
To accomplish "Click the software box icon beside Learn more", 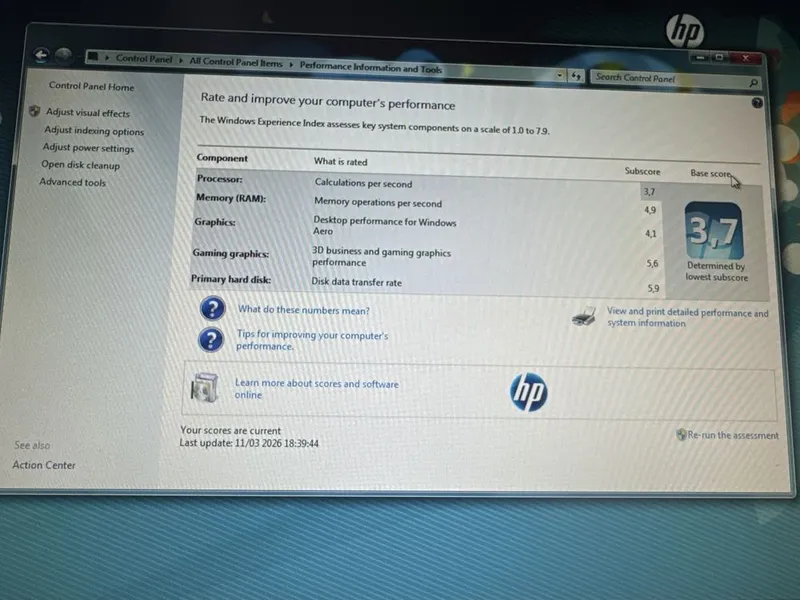I will [204, 388].
